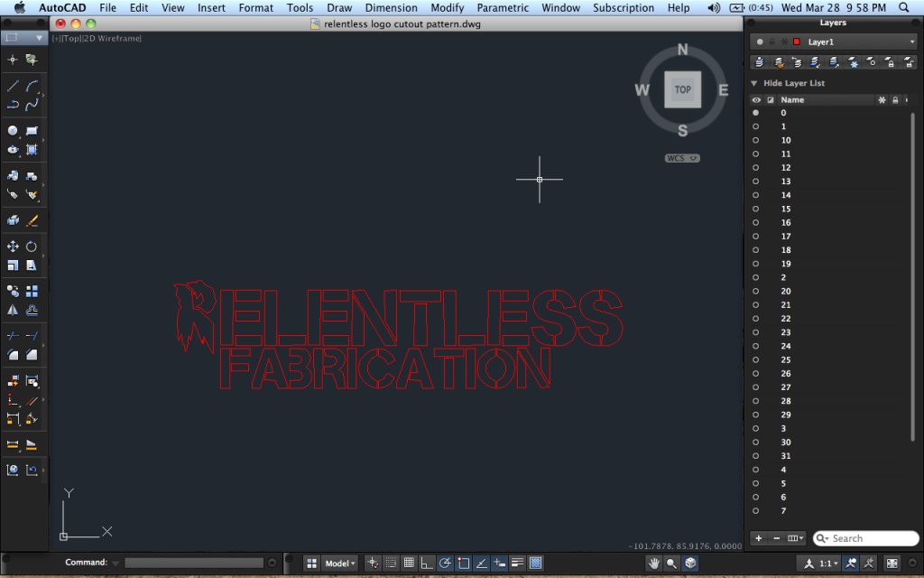Image resolution: width=924 pixels, height=578 pixels.
Task: Select the Spline curve tool
Action: pyautogui.click(x=32, y=105)
